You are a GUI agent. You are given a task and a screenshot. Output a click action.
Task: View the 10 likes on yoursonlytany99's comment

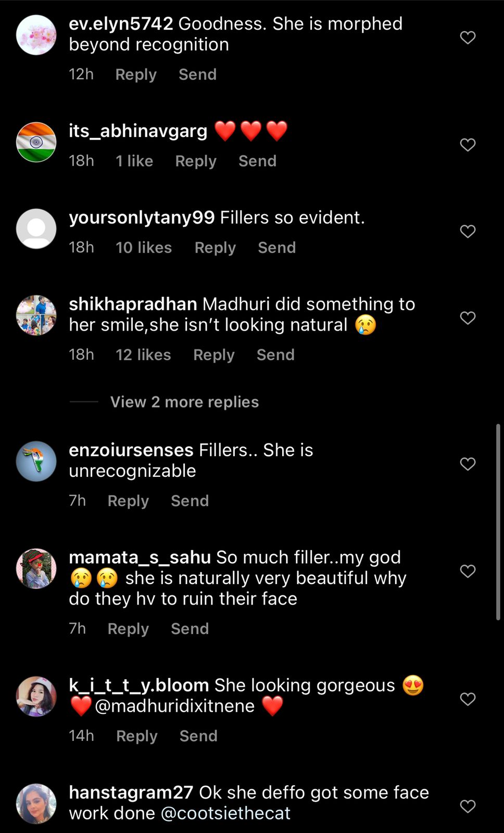(x=144, y=248)
